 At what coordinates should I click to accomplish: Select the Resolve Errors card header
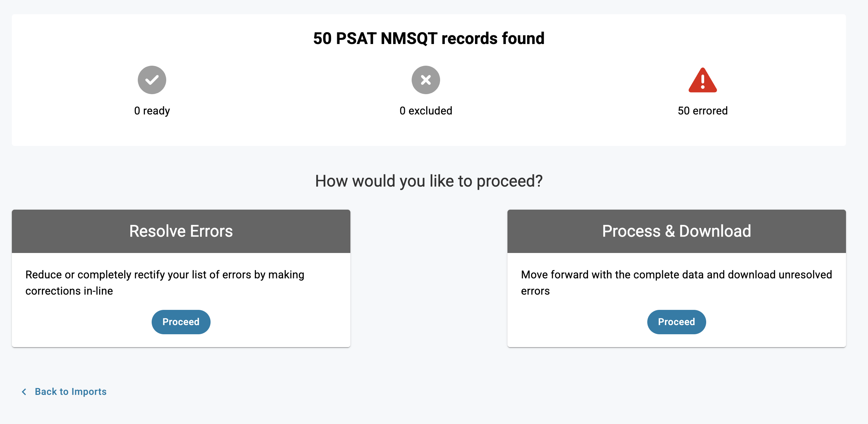click(x=181, y=231)
